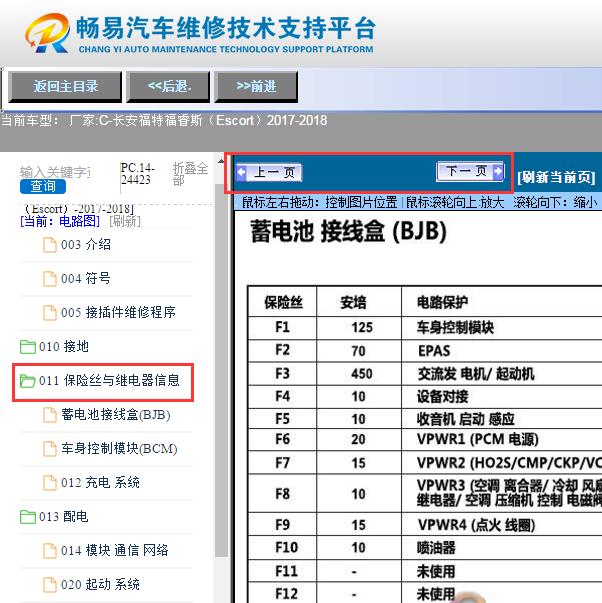
Task: Select the F8 fuse cell
Action: [282, 493]
